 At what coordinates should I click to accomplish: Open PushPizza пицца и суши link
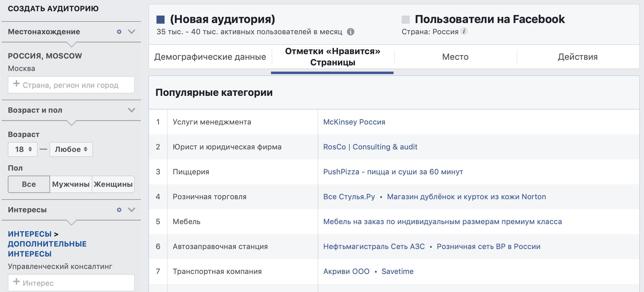(x=393, y=172)
